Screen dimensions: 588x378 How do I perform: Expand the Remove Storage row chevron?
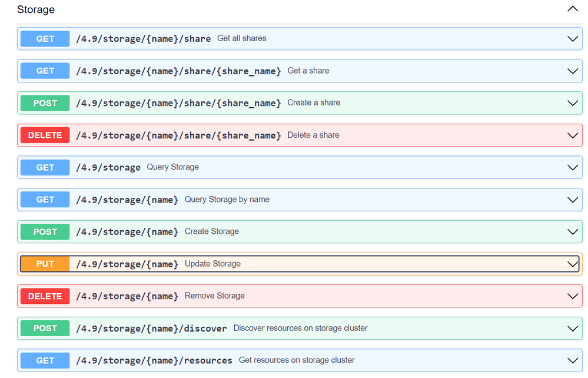point(572,296)
